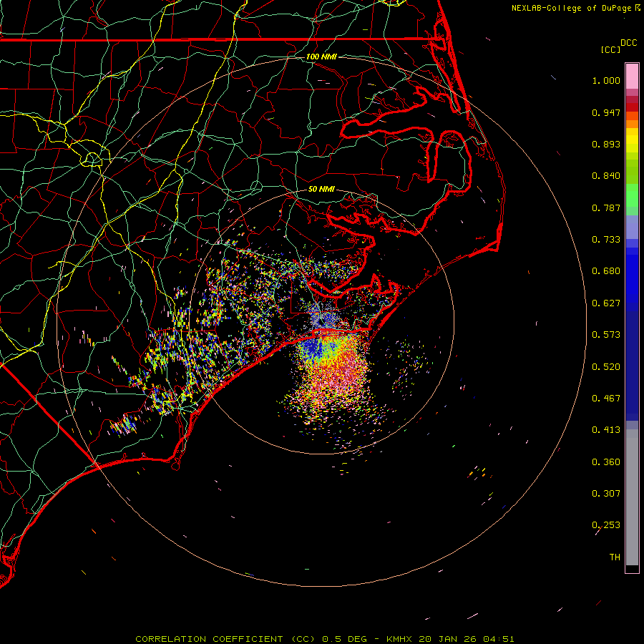Click the 0.627 color scale label
This screenshot has height=644, width=644.
[606, 303]
